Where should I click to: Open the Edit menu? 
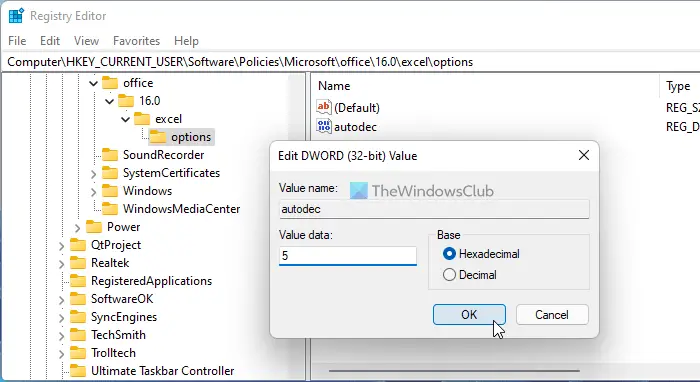coord(50,41)
